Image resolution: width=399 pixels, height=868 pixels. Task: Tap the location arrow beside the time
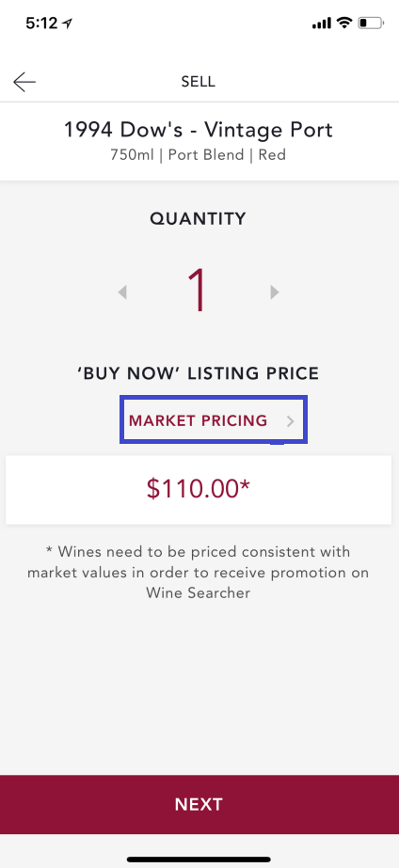(68, 23)
